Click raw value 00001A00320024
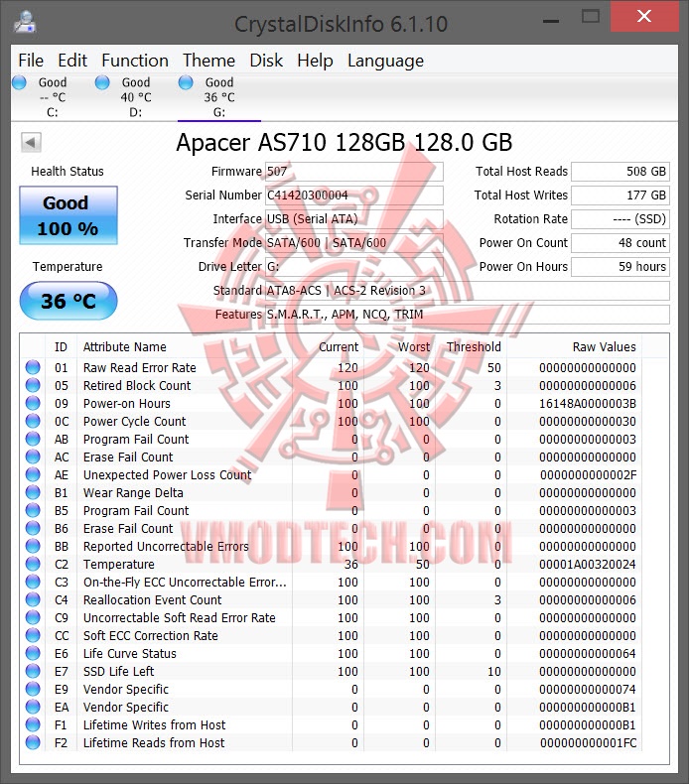The width and height of the screenshot is (689, 784). click(x=588, y=565)
